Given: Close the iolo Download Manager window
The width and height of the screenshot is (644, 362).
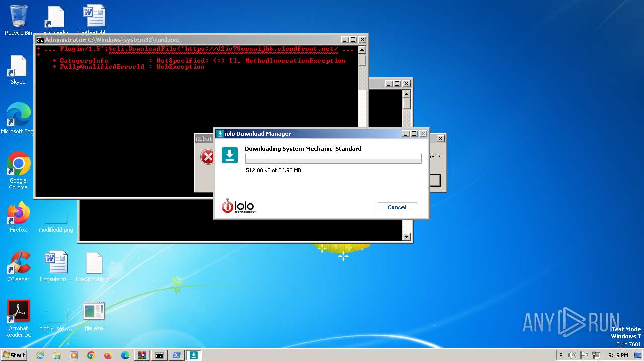Looking at the screenshot, I should coord(423,134).
